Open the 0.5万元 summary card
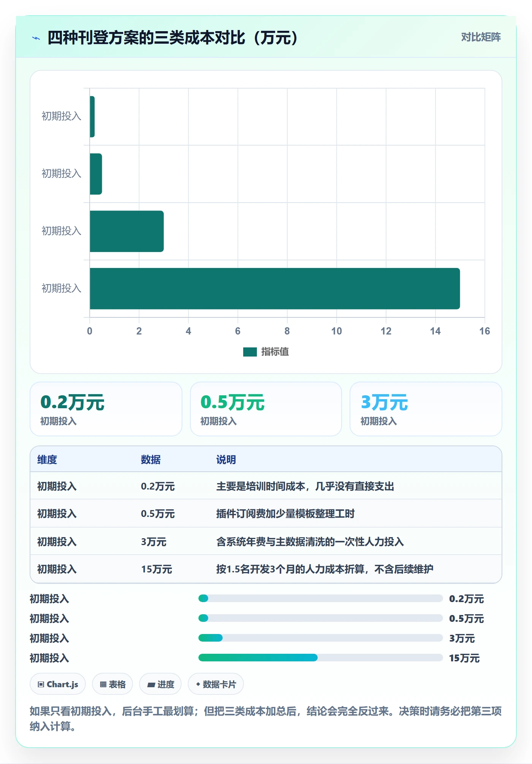The height and width of the screenshot is (764, 532). click(x=266, y=409)
